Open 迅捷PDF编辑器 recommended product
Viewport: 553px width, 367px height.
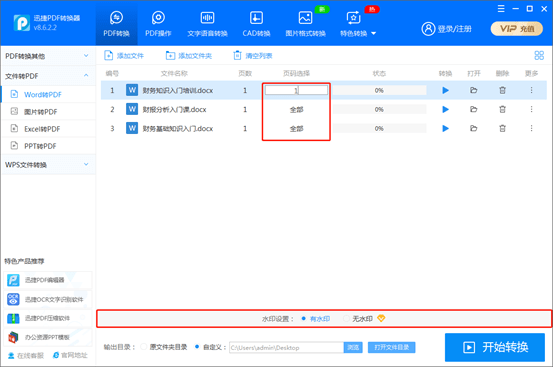coord(48,280)
